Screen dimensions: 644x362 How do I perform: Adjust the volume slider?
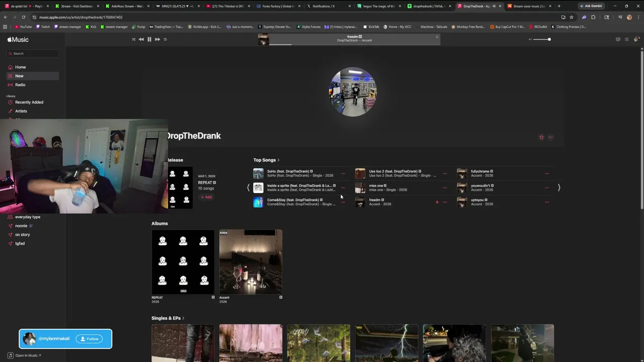coord(542,39)
